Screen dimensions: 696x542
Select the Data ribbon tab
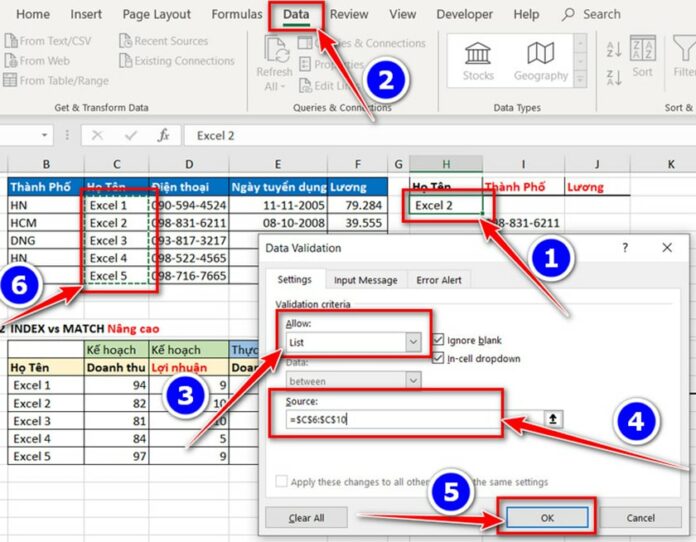pos(296,14)
